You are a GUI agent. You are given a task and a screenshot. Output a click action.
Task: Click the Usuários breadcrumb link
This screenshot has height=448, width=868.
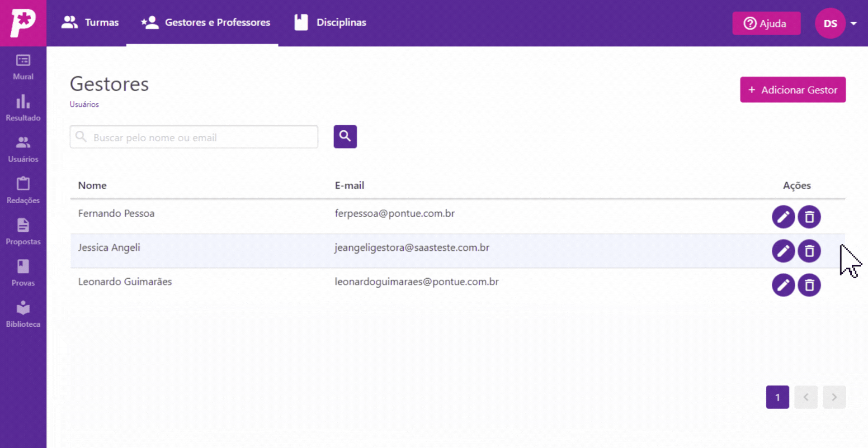[x=84, y=104]
